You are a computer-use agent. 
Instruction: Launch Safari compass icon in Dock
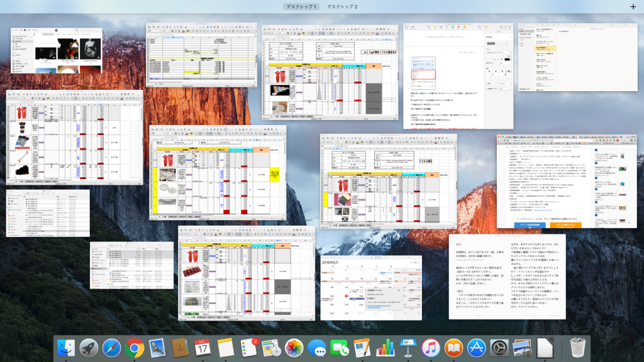pyautogui.click(x=111, y=348)
